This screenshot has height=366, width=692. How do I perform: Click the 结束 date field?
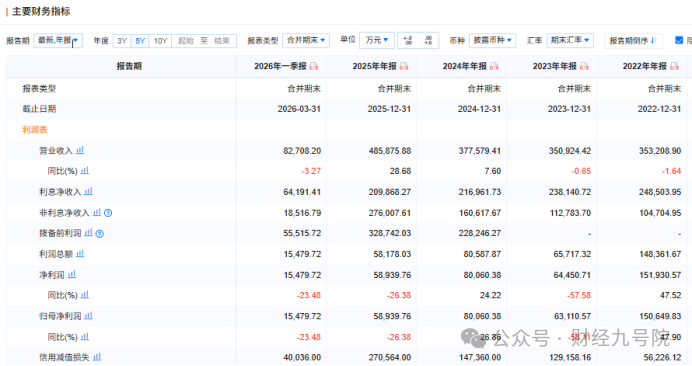point(222,41)
